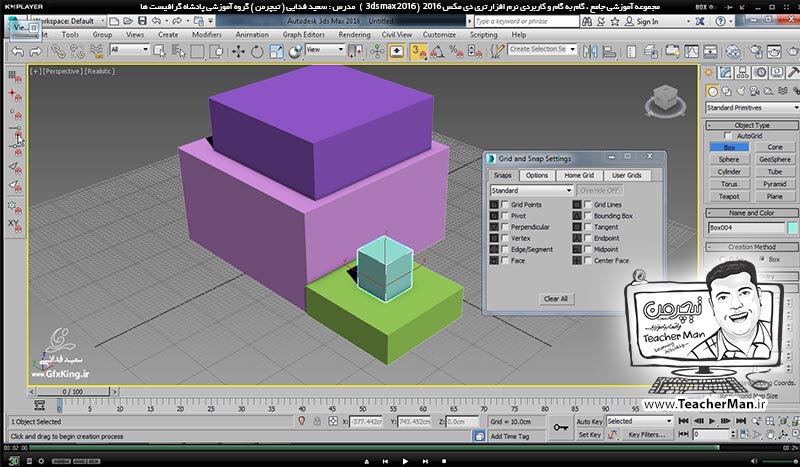Switch to the Hierarchy panel tab

click(x=743, y=72)
